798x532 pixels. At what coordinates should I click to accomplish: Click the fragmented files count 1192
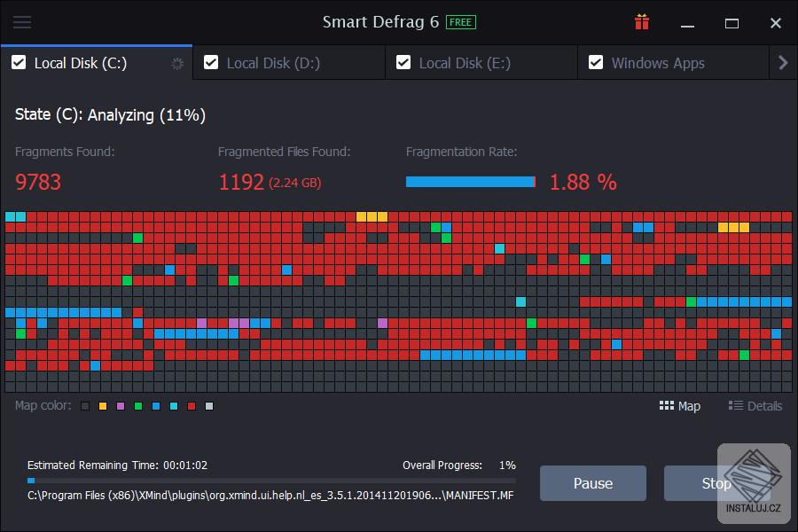tap(241, 182)
